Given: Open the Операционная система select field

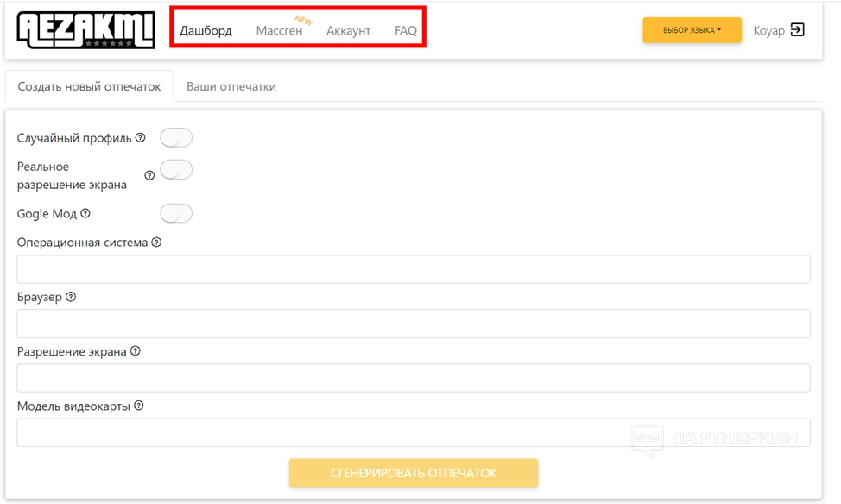Looking at the screenshot, I should pos(414,269).
